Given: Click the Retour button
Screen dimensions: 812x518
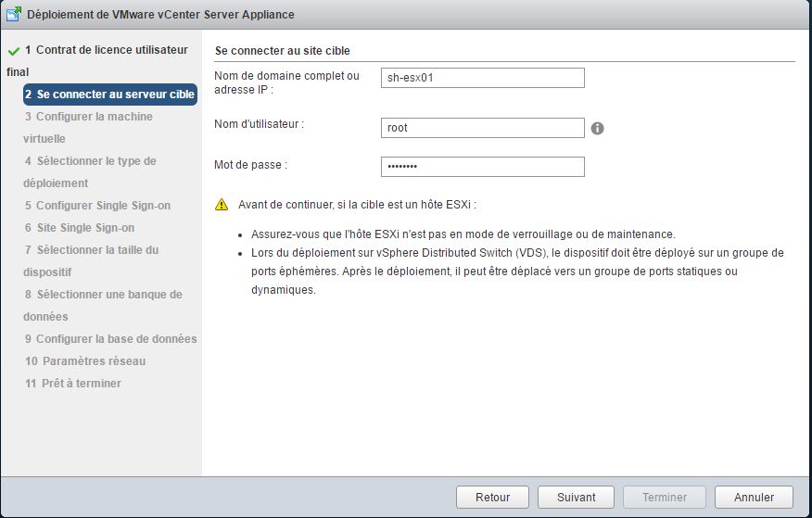Looking at the screenshot, I should point(492,498).
